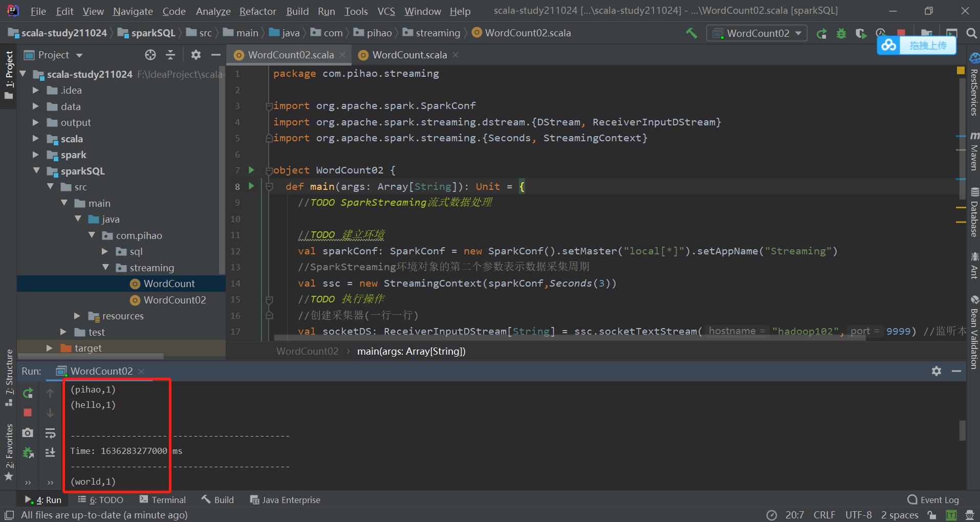Expand the data folder
The image size is (980, 522).
(x=35, y=106)
